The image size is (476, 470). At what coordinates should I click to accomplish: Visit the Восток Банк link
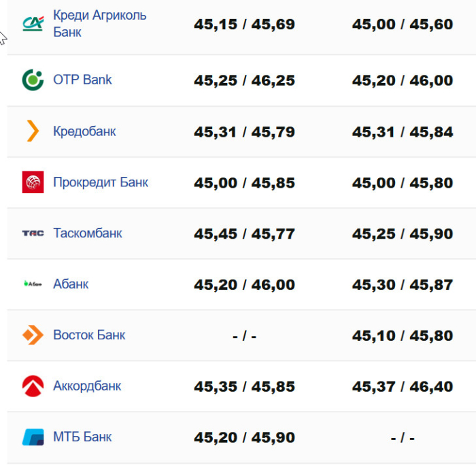(89, 335)
